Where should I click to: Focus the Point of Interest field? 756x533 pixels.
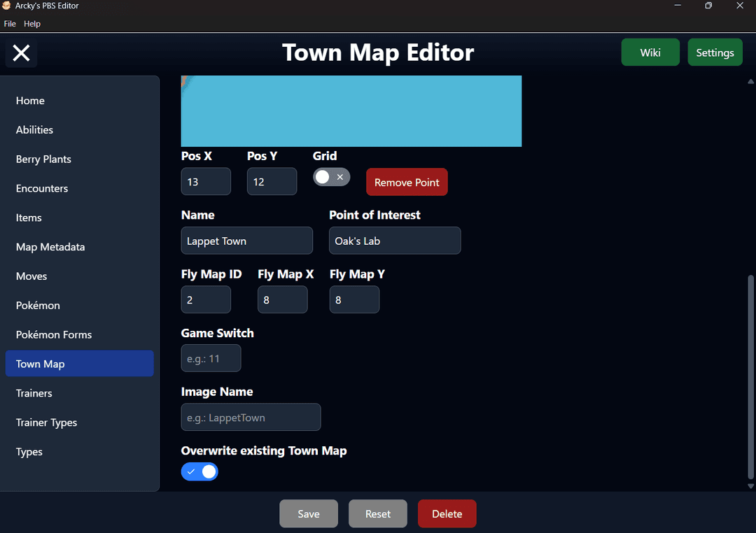point(395,241)
